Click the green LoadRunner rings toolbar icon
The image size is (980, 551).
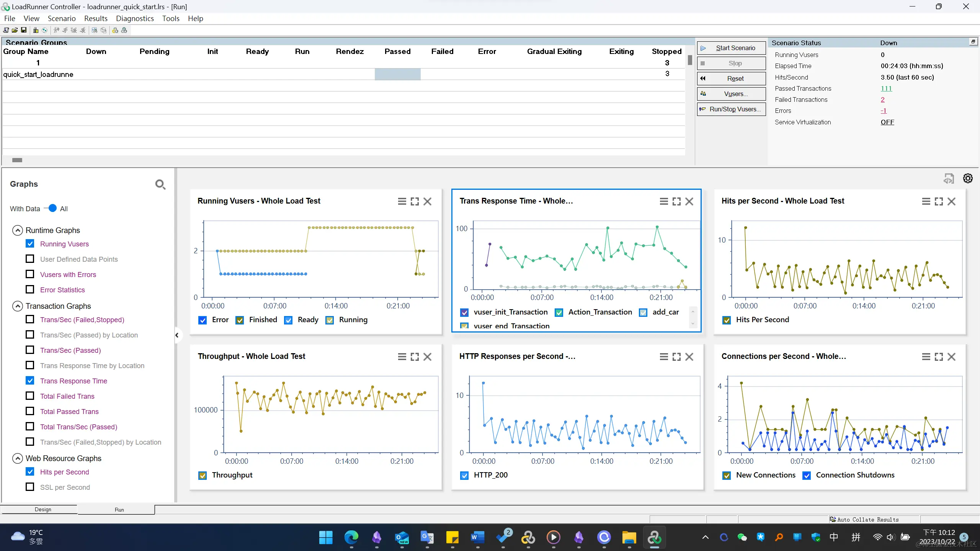tap(124, 30)
